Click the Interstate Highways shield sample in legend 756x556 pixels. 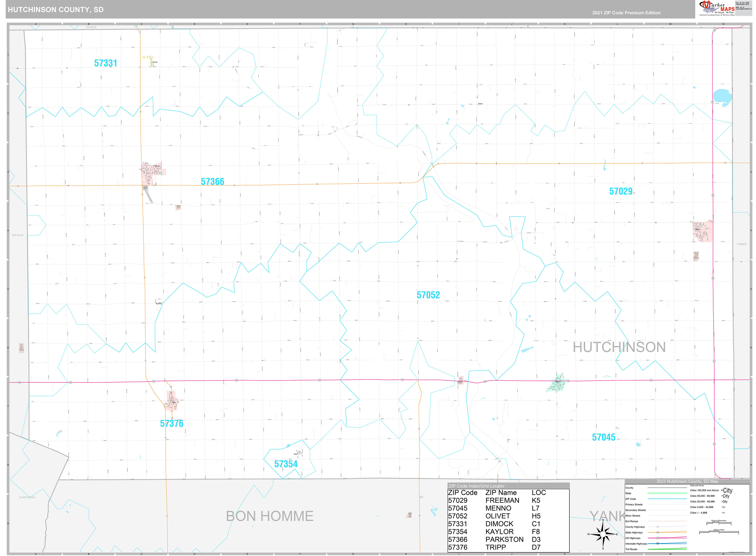click(658, 544)
